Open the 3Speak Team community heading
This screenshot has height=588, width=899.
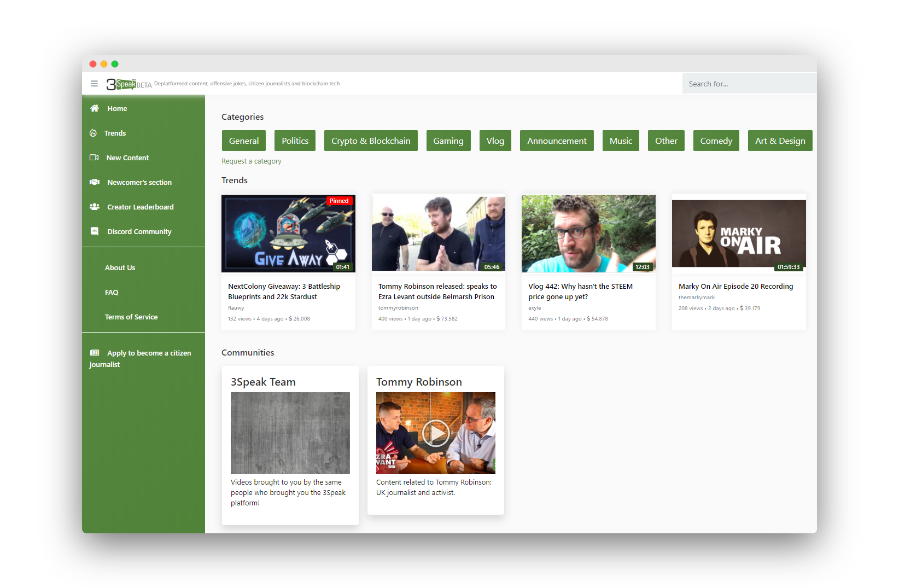click(263, 382)
